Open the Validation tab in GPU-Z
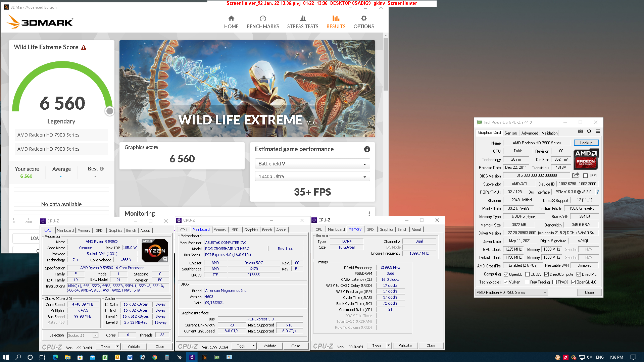The width and height of the screenshot is (644, 362). pyautogui.click(x=549, y=133)
